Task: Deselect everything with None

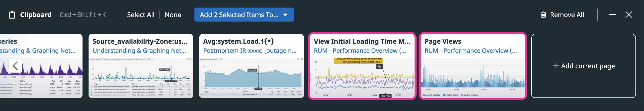Action: click(x=173, y=15)
